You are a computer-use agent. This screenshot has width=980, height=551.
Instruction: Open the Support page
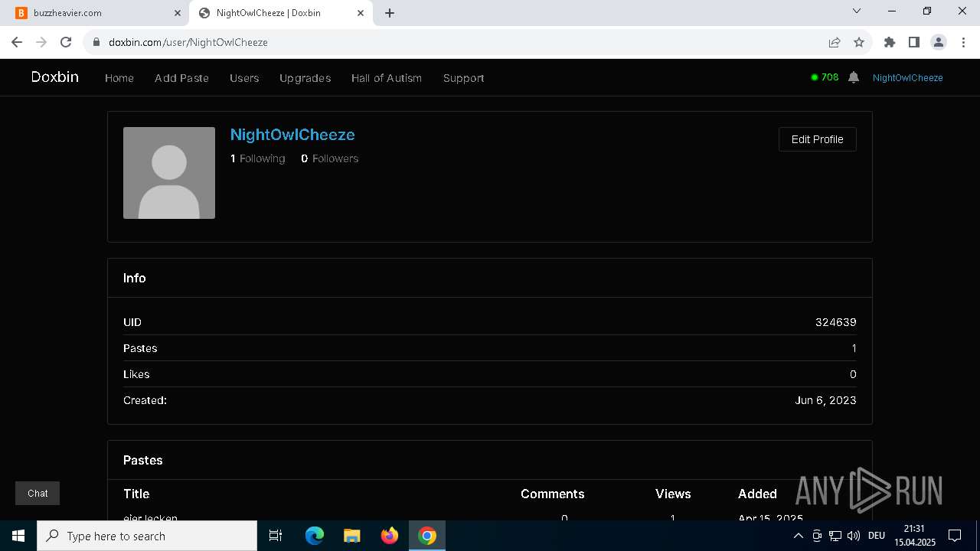[x=463, y=78]
